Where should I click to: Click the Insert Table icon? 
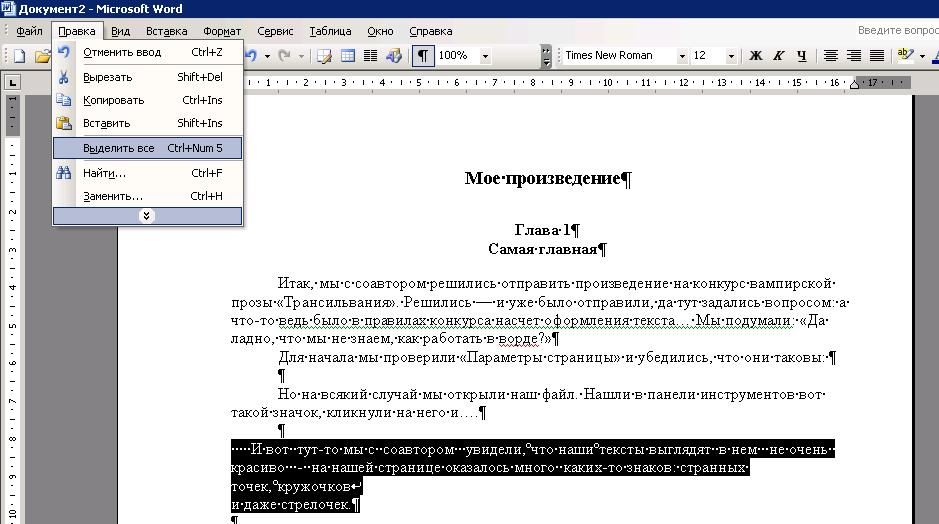pyautogui.click(x=348, y=56)
